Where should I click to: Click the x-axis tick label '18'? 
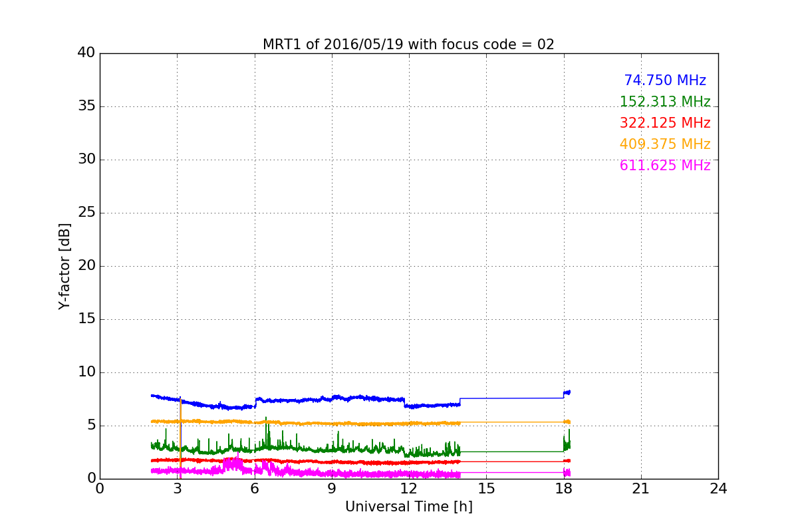563,488
